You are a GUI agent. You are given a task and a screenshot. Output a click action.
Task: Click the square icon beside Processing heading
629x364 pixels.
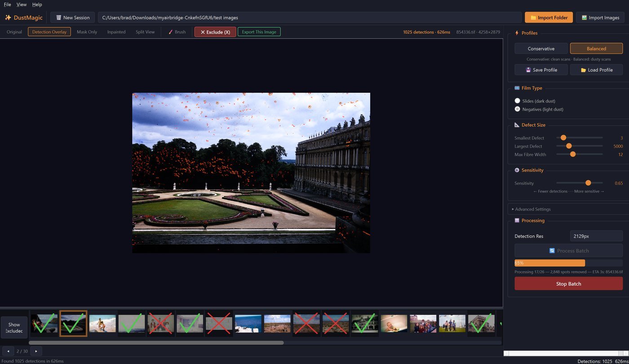point(517,220)
